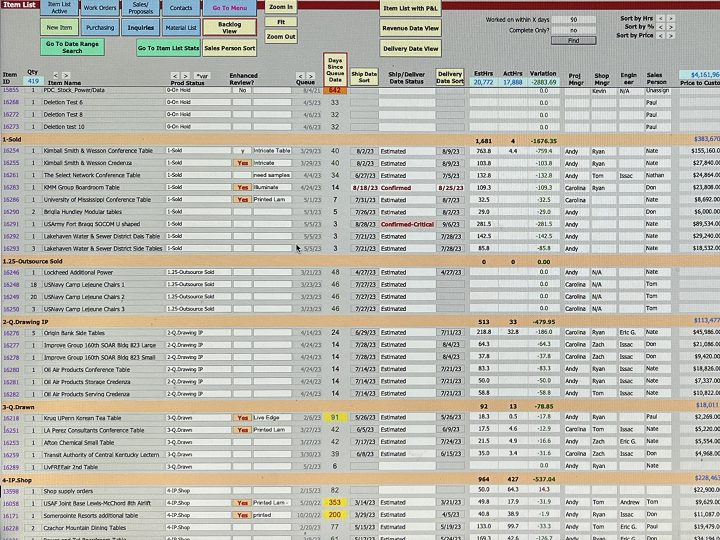Image resolution: width=720 pixels, height=540 pixels.
Task: Open Item List with P&L view
Action: click(x=410, y=8)
